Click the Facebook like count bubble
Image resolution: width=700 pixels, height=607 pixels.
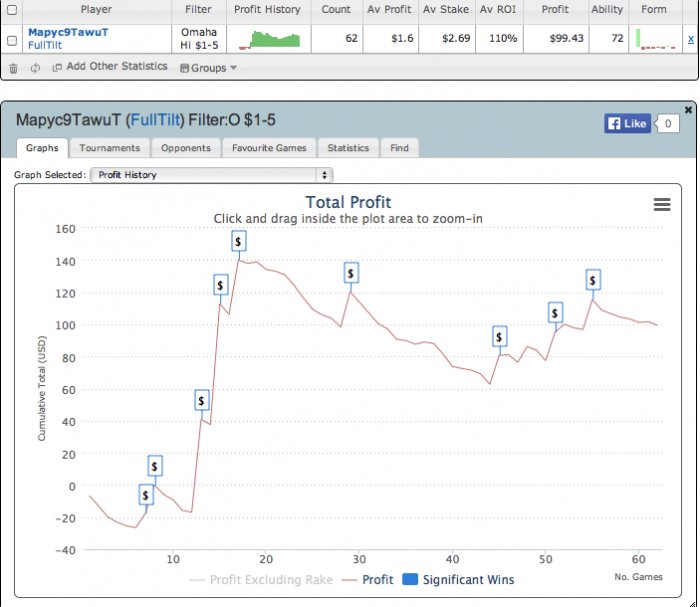[x=667, y=124]
